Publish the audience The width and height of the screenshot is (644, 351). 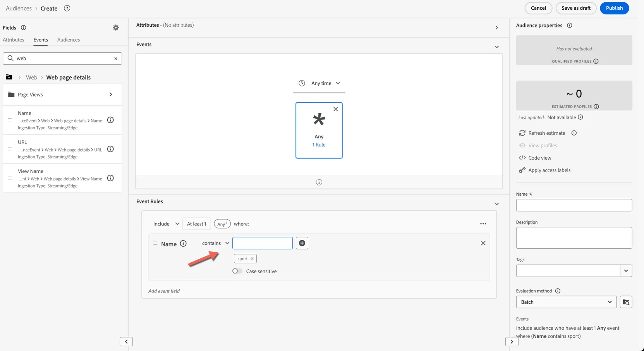click(614, 8)
